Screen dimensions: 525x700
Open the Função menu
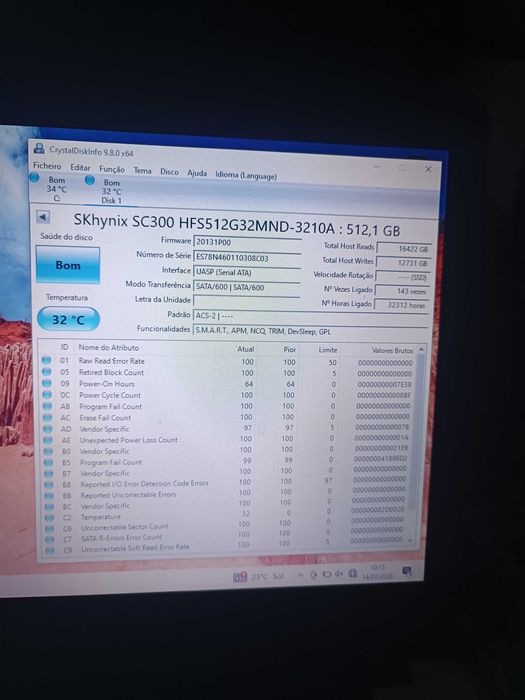pyautogui.click(x=112, y=169)
